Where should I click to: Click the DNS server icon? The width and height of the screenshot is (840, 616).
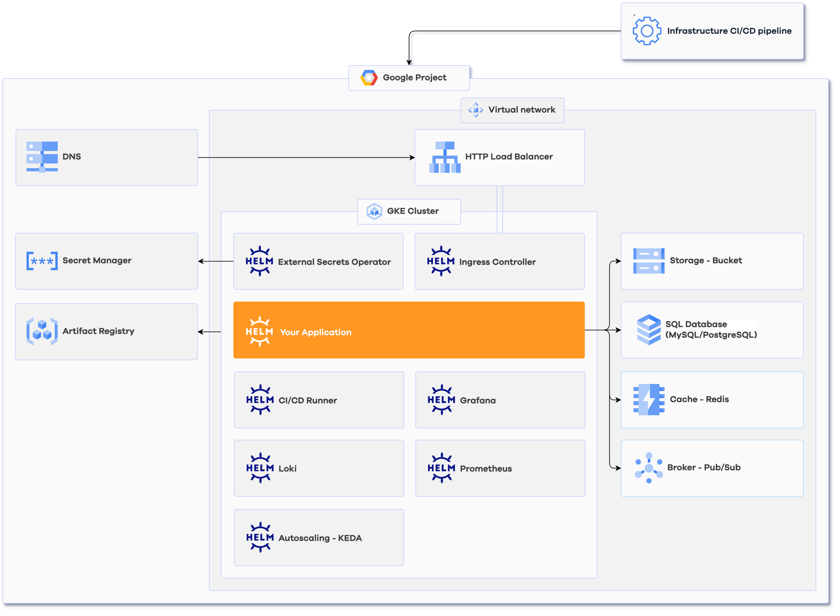tap(42, 157)
